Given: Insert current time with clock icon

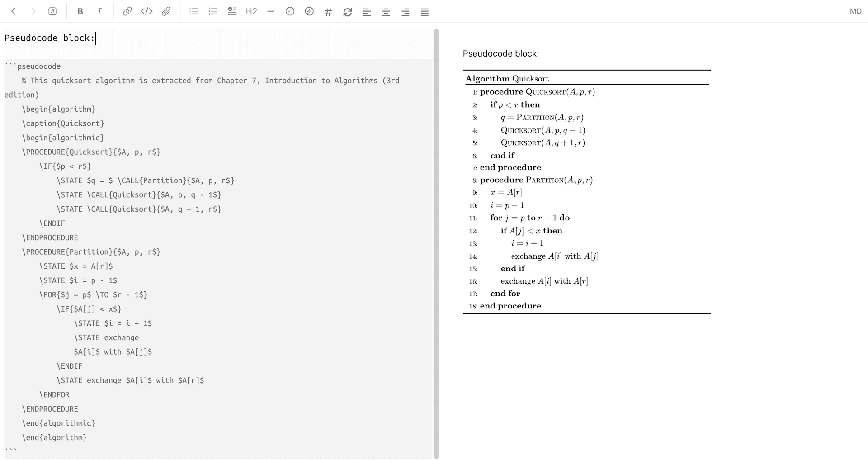Looking at the screenshot, I should 290,12.
